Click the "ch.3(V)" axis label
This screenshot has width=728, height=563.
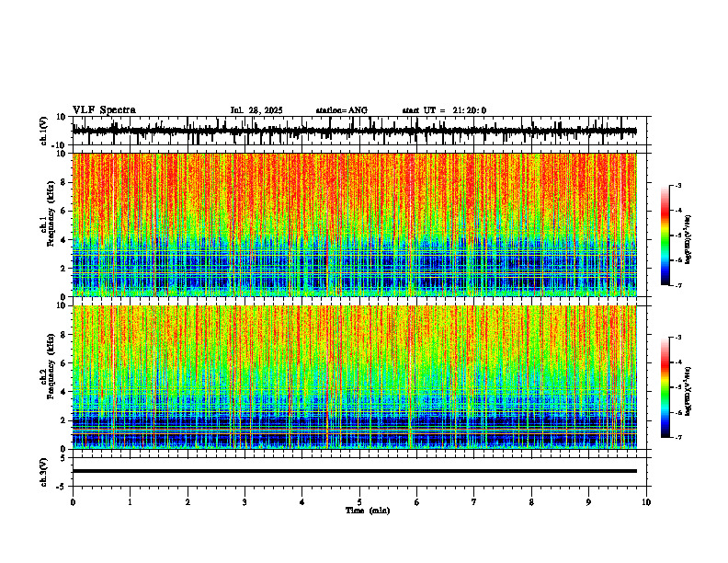[x=43, y=472]
